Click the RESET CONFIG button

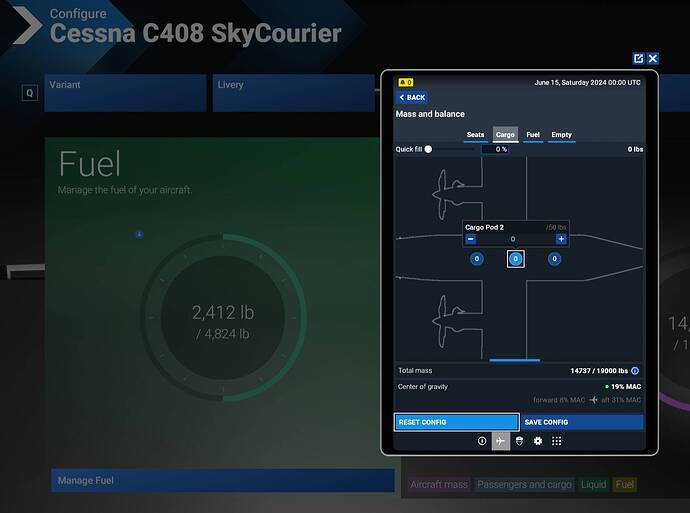click(x=456, y=422)
